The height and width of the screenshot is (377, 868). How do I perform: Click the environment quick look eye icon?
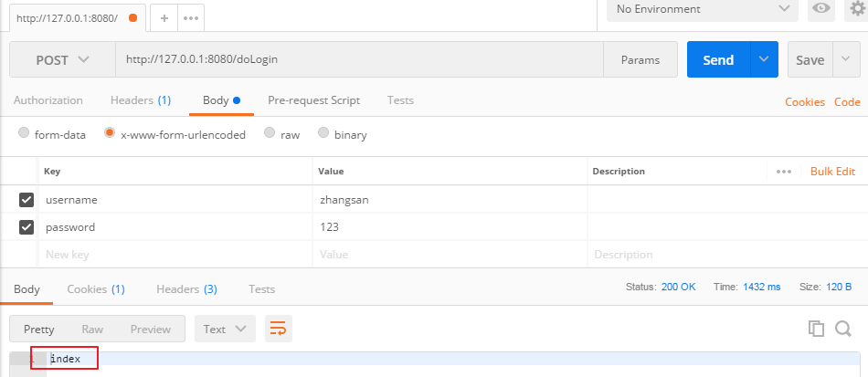(x=821, y=9)
